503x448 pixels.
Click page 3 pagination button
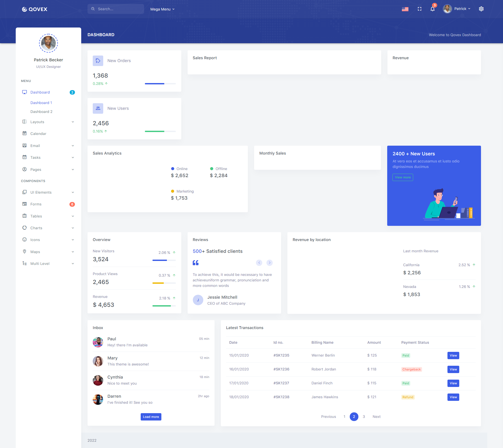click(x=364, y=417)
